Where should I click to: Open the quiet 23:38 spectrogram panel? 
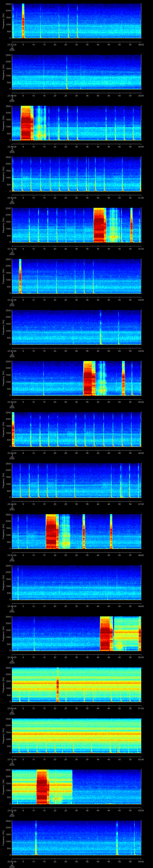76,72
